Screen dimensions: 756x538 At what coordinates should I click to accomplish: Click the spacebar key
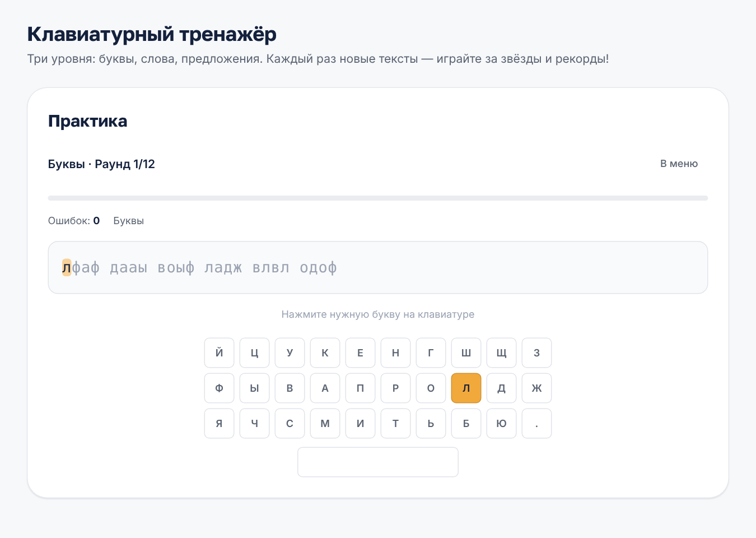click(378, 462)
